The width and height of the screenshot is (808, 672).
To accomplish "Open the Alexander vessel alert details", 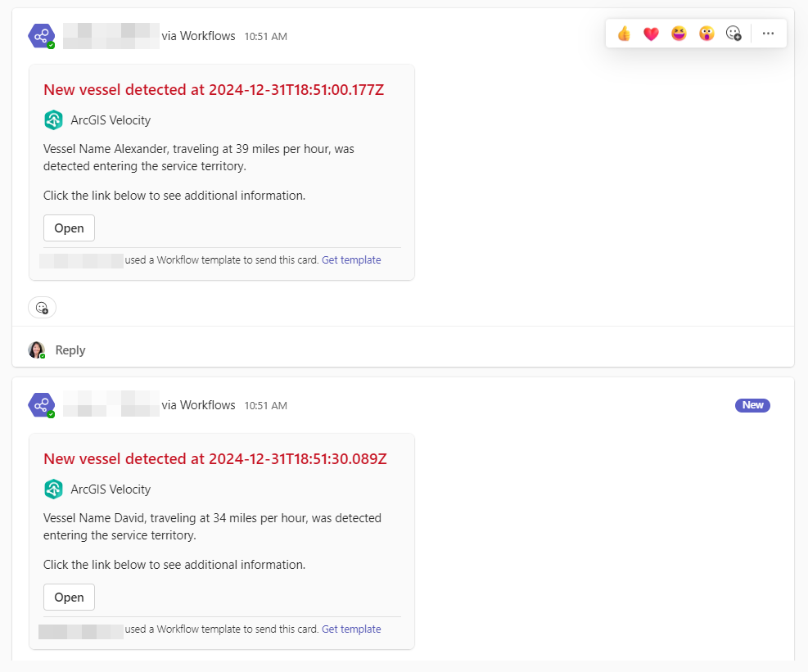I will 69,228.
